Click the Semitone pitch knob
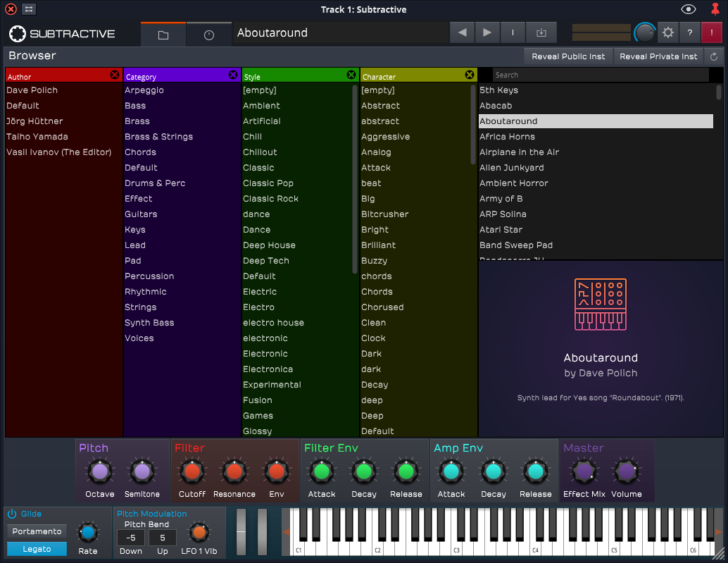 142,471
